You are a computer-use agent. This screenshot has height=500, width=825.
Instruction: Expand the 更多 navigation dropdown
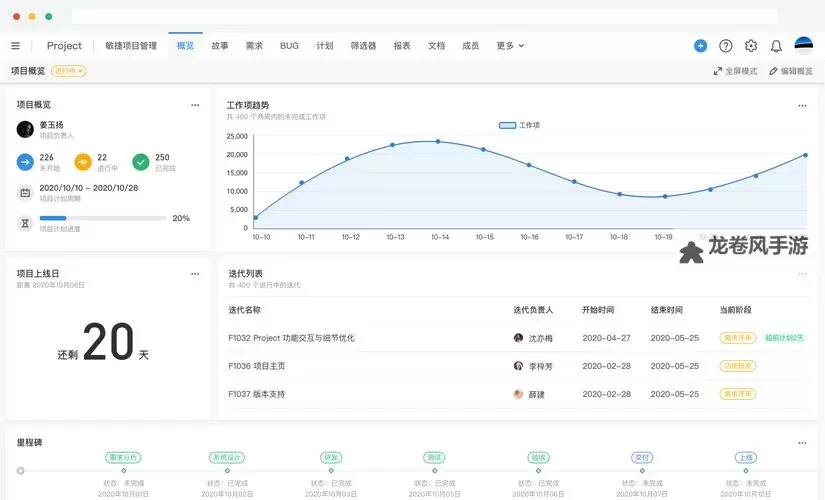point(510,46)
